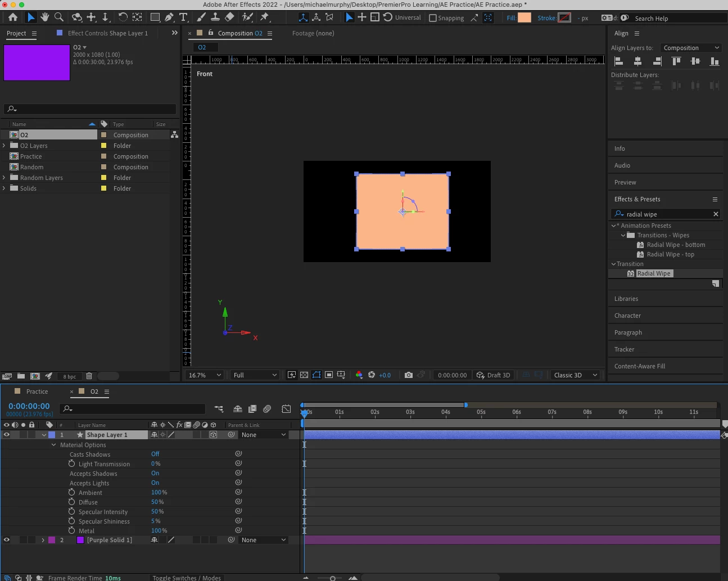Expand the O2 Layers folder
This screenshot has width=728, height=581.
coord(4,146)
